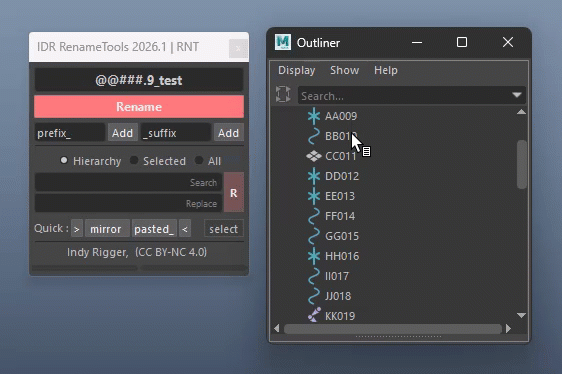Image resolution: width=562 pixels, height=374 pixels.
Task: Click the Outliner horizontal scrollbar thumb
Action: 392,328
